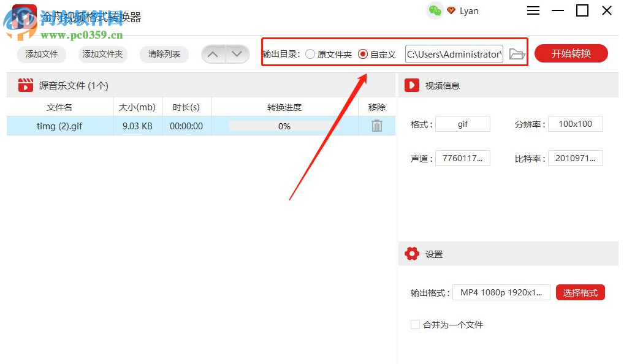Enable the 合并为一个文件 checkbox
This screenshot has height=364, width=632.
coord(415,325)
